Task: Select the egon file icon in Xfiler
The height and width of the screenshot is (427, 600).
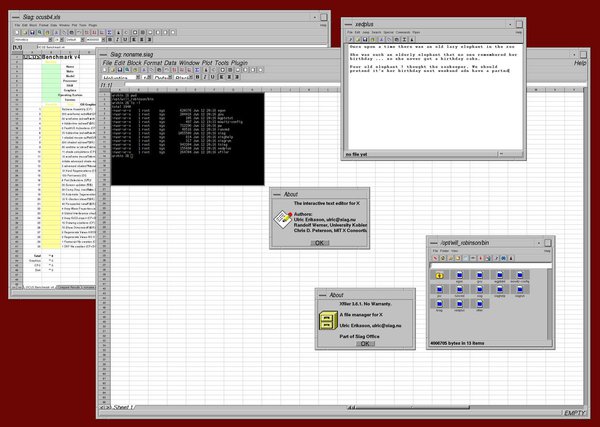Action: pos(460,275)
